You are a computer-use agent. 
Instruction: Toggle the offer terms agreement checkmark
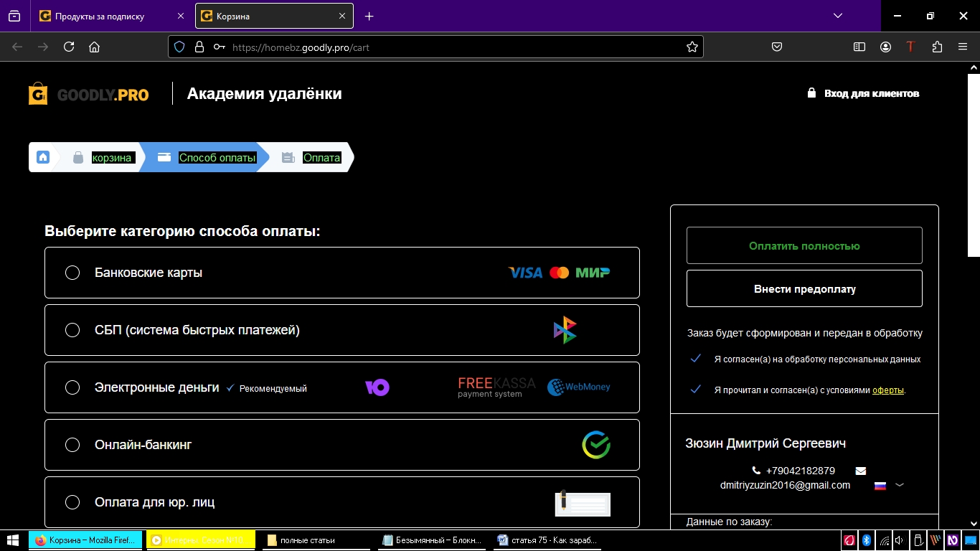click(x=695, y=390)
